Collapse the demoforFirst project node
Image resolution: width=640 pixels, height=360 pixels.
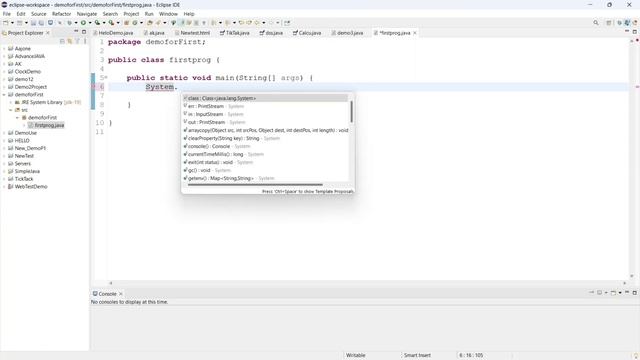4,95
